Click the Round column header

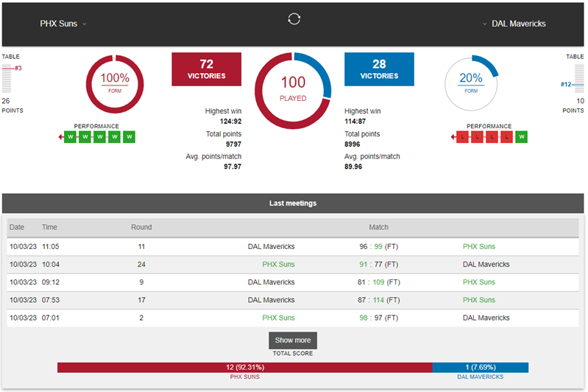click(141, 227)
